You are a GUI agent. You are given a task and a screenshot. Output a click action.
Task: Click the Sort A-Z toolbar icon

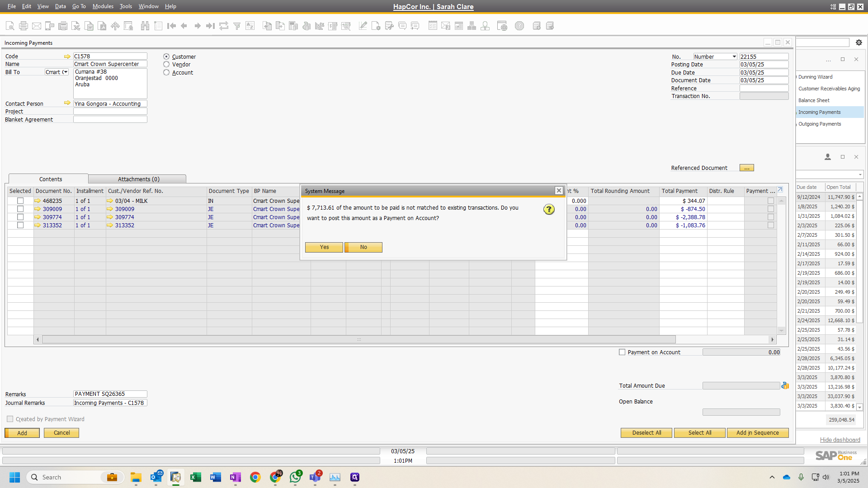250,26
